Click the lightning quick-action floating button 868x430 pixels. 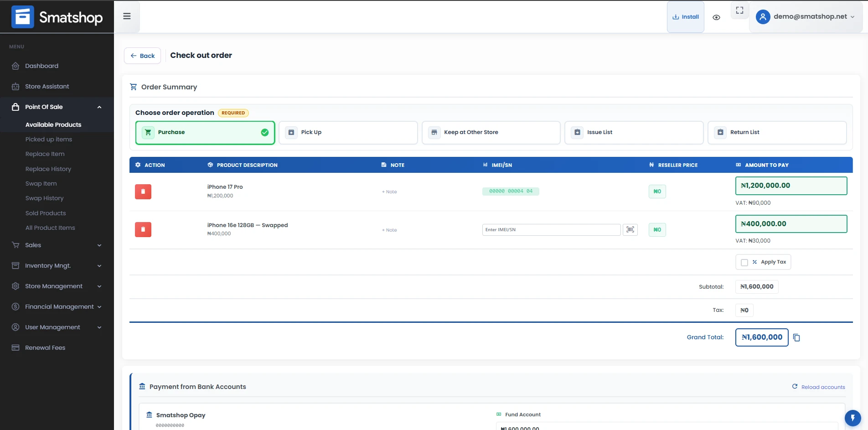pyautogui.click(x=852, y=418)
